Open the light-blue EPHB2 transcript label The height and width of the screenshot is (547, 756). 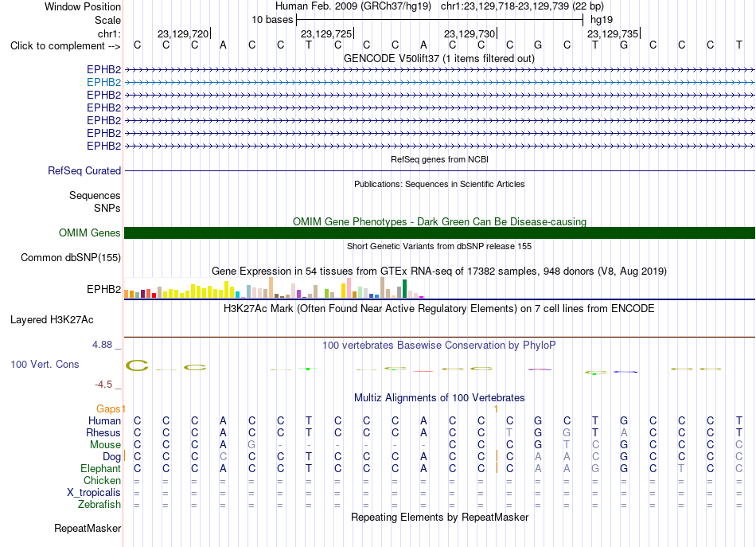[103, 83]
